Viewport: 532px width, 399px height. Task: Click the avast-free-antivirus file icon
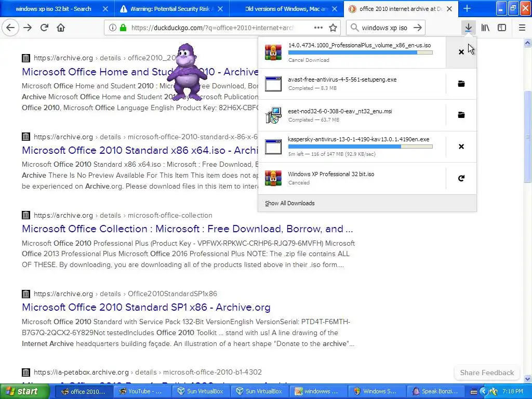pos(273,84)
